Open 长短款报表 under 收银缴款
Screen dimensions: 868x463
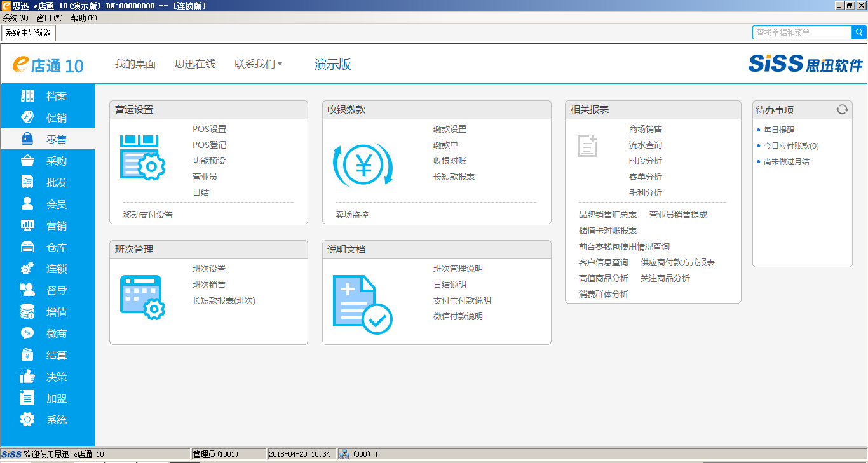[454, 177]
